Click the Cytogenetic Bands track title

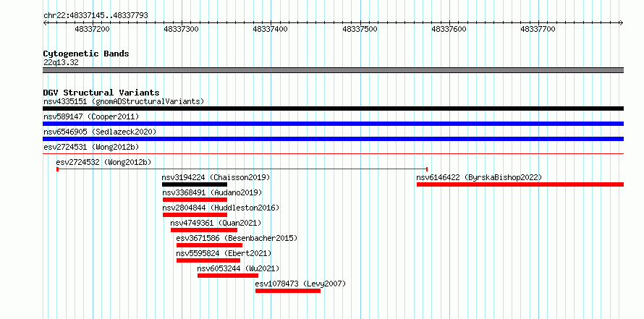86,54
